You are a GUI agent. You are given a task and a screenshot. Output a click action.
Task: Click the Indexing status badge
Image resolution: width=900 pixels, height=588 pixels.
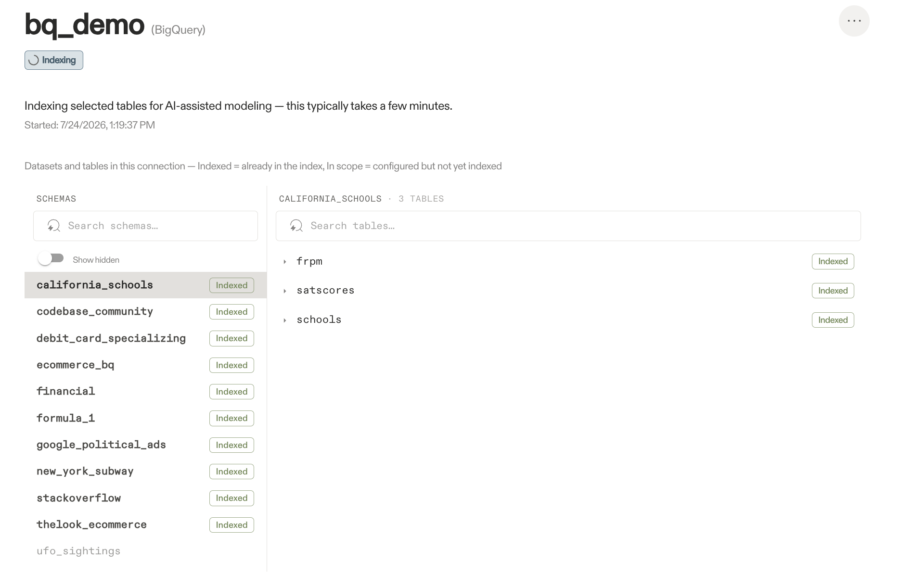pyautogui.click(x=54, y=60)
